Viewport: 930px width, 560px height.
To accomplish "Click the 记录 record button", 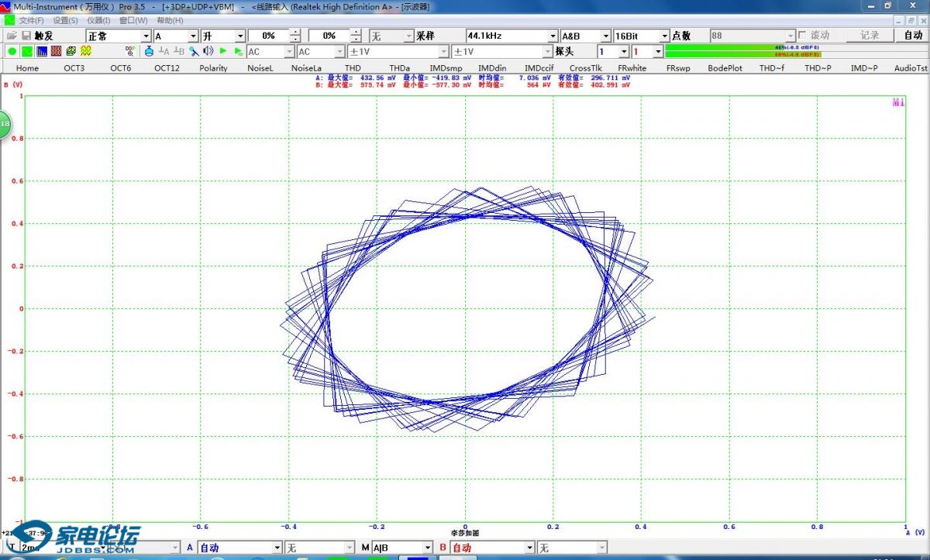I will pyautogui.click(x=870, y=36).
